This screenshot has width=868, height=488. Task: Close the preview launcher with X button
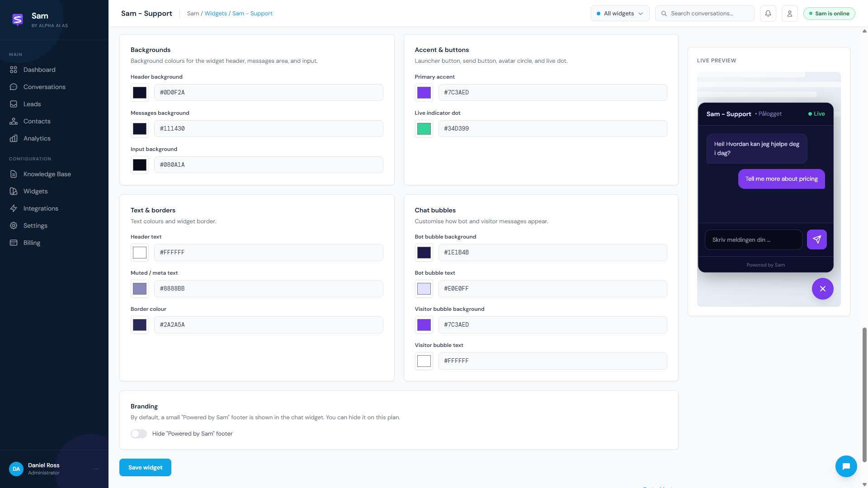(823, 289)
